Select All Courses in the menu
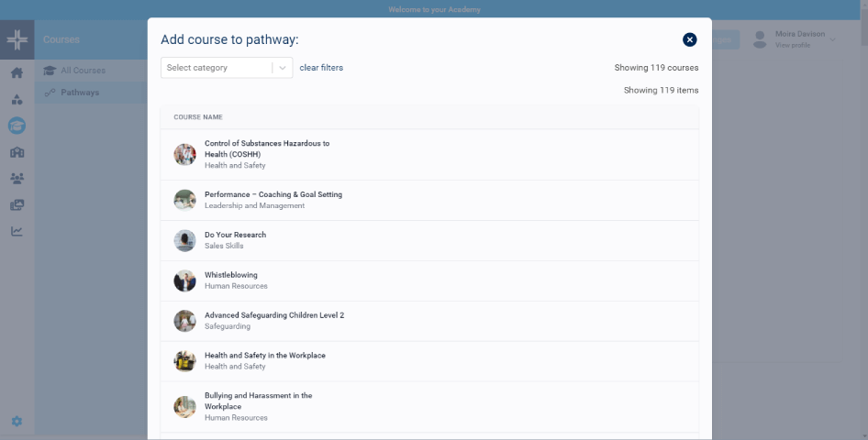Viewport: 868px width, 440px height. 83,71
